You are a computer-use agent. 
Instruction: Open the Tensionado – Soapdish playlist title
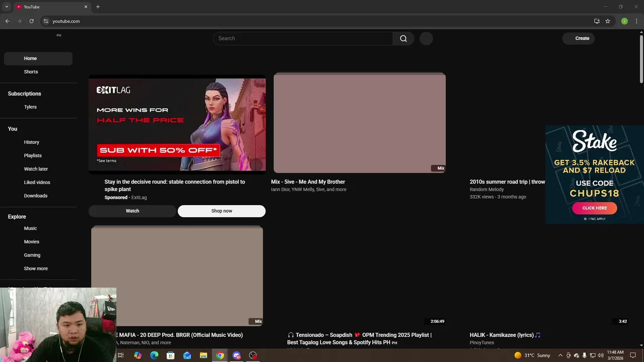359,338
